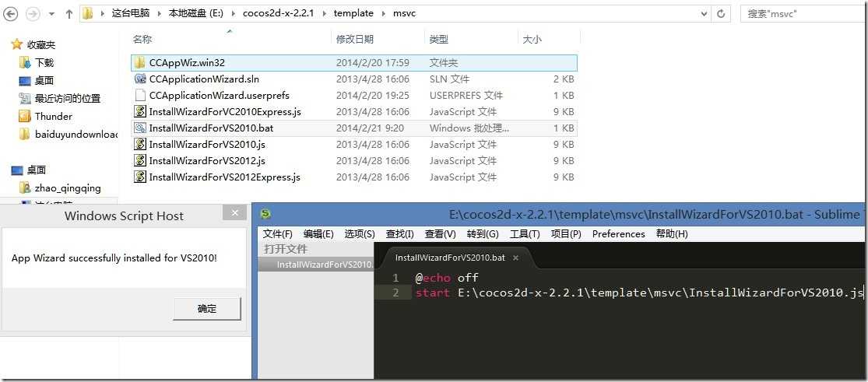Select InstallWizardForVS2012Express.js script icon

click(140, 177)
